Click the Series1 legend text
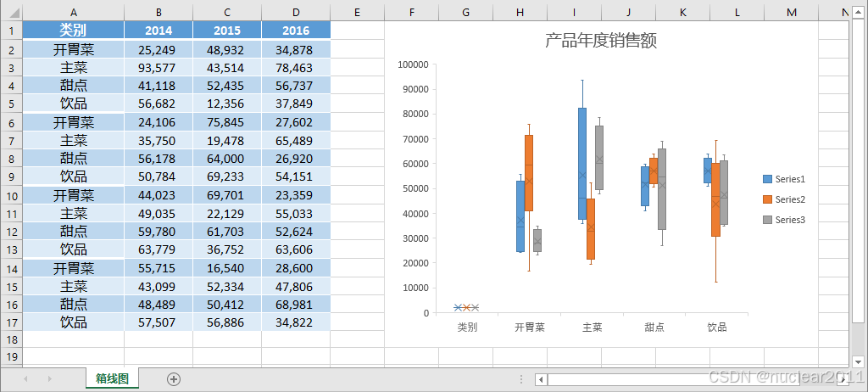 point(790,179)
